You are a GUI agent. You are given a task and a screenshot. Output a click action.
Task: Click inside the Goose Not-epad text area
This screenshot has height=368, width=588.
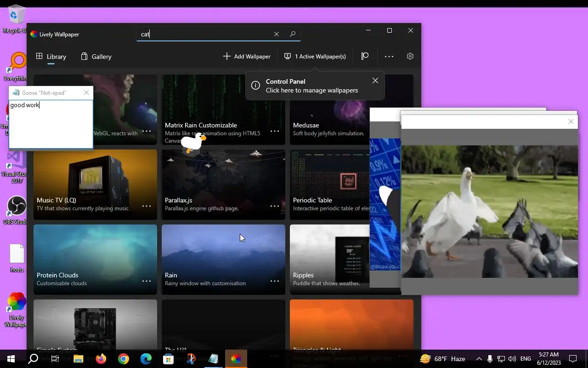tap(51, 124)
